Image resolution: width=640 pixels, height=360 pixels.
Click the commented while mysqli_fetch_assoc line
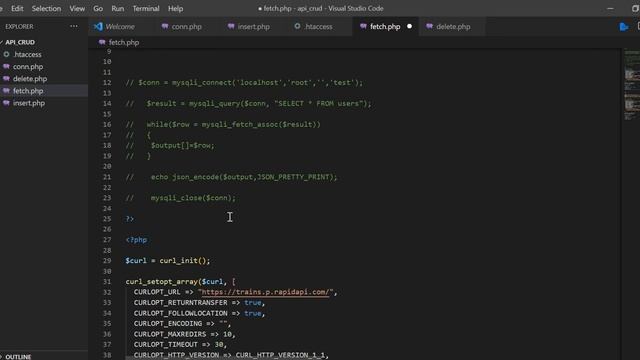223,124
